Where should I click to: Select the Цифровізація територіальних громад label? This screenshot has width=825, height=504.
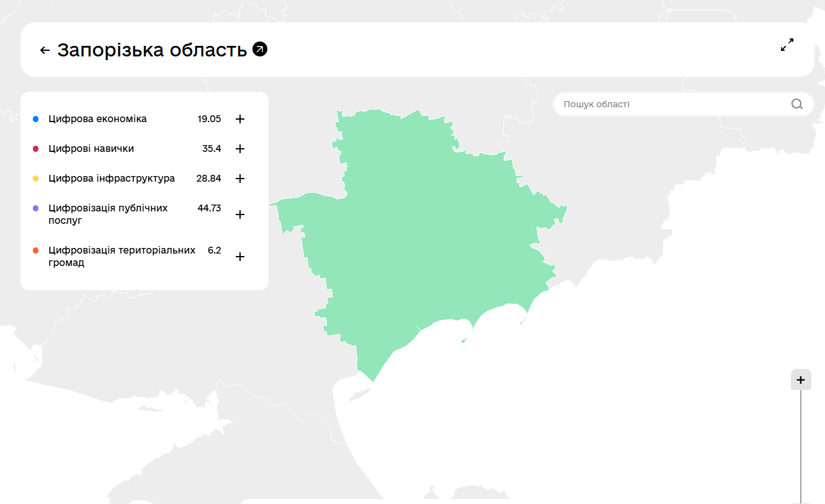tap(122, 257)
